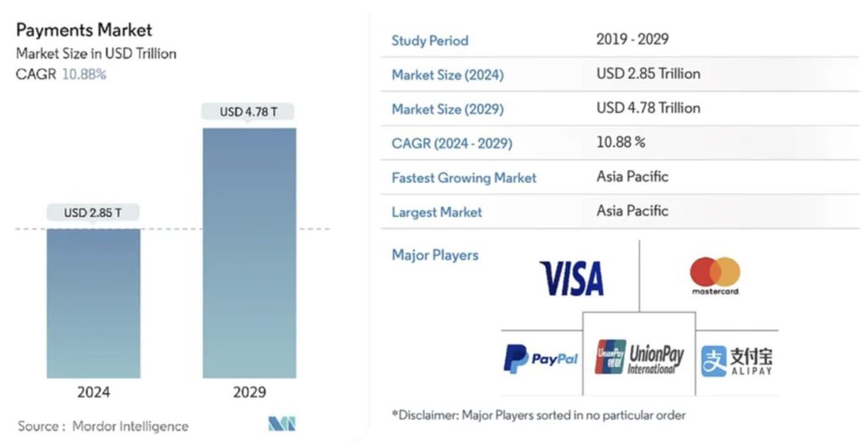868x445 pixels.
Task: Select the Alipay logo
Action: coord(737,361)
